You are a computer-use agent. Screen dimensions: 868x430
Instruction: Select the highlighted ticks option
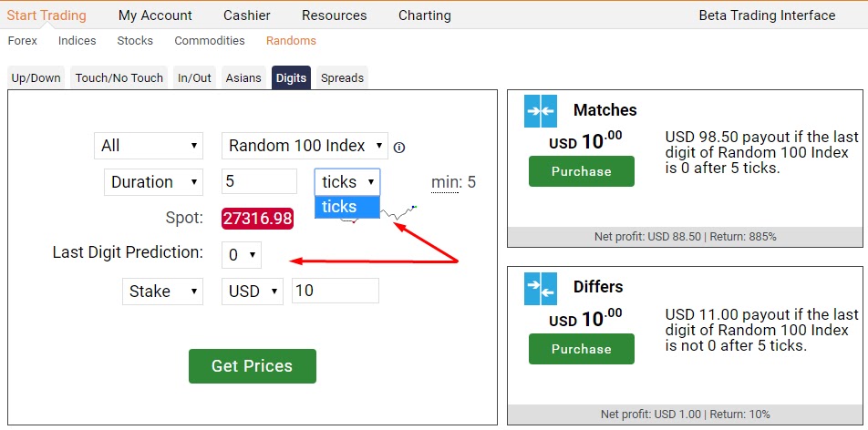(x=347, y=207)
